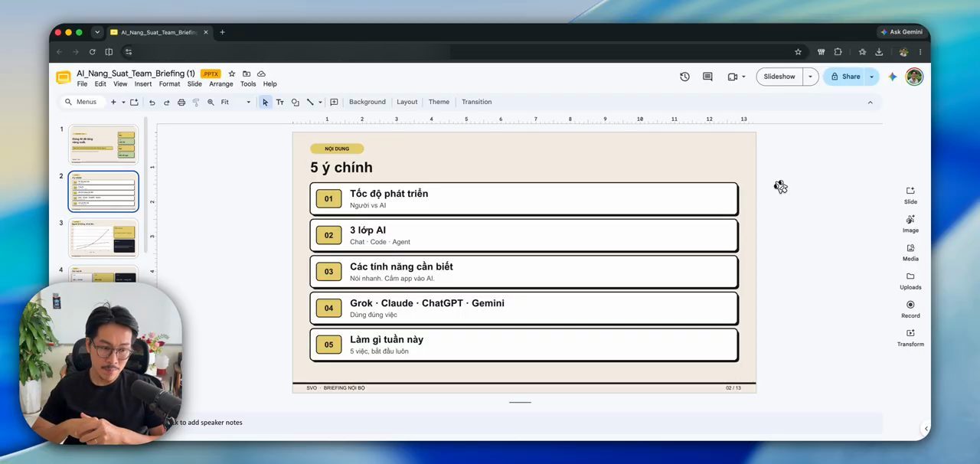Select 'Grok · Claude · ChatGPT · Gemini' text
This screenshot has height=464, width=980.
point(427,303)
